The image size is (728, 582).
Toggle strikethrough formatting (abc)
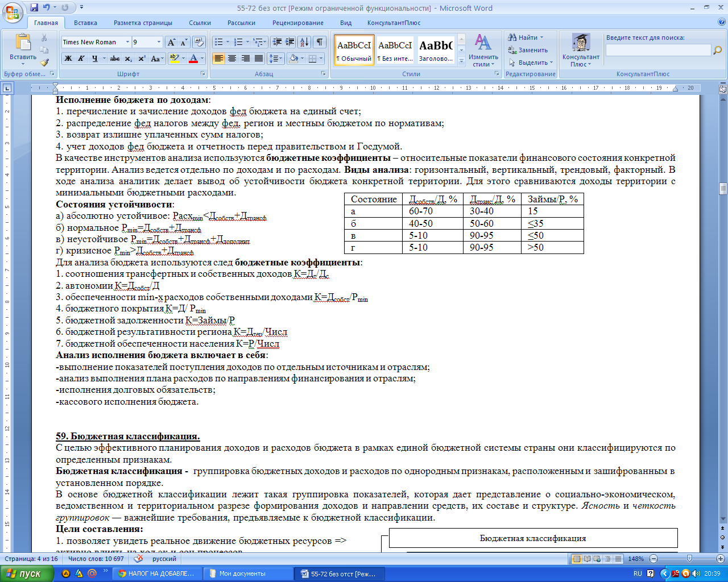pyautogui.click(x=115, y=59)
